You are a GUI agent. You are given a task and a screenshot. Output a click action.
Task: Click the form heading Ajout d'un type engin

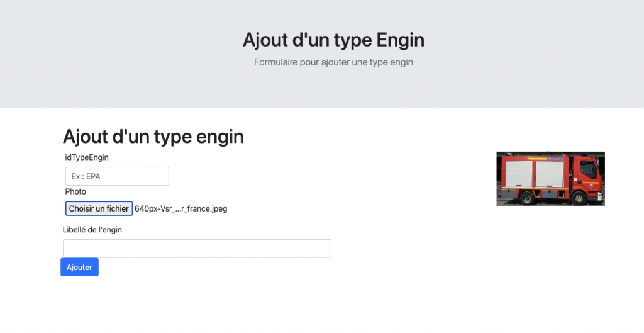(153, 136)
